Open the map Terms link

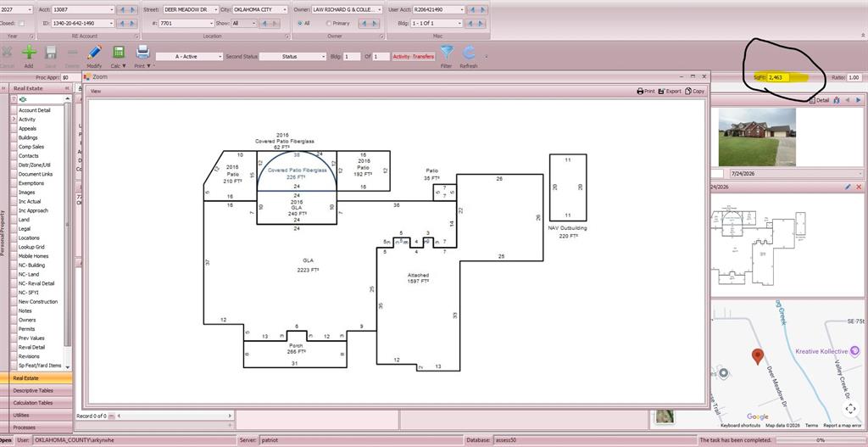click(x=811, y=426)
